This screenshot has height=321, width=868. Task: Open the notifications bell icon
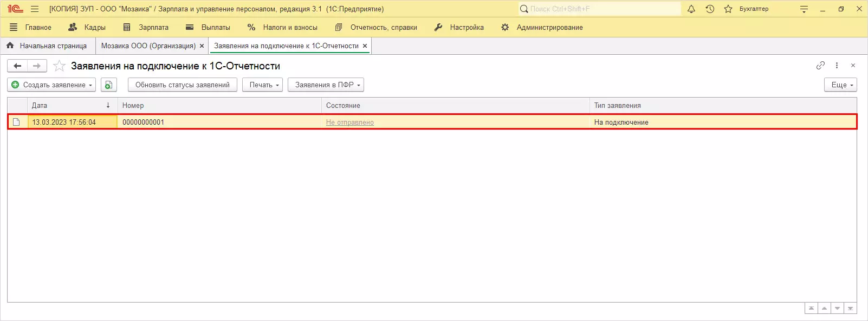(691, 9)
